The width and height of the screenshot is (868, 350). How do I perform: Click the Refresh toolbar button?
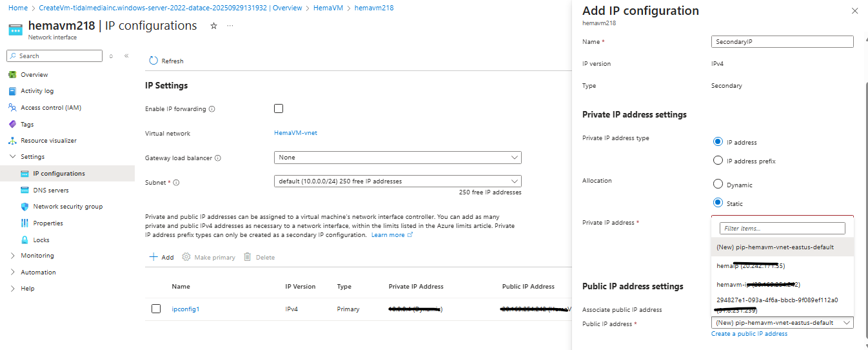coord(166,61)
